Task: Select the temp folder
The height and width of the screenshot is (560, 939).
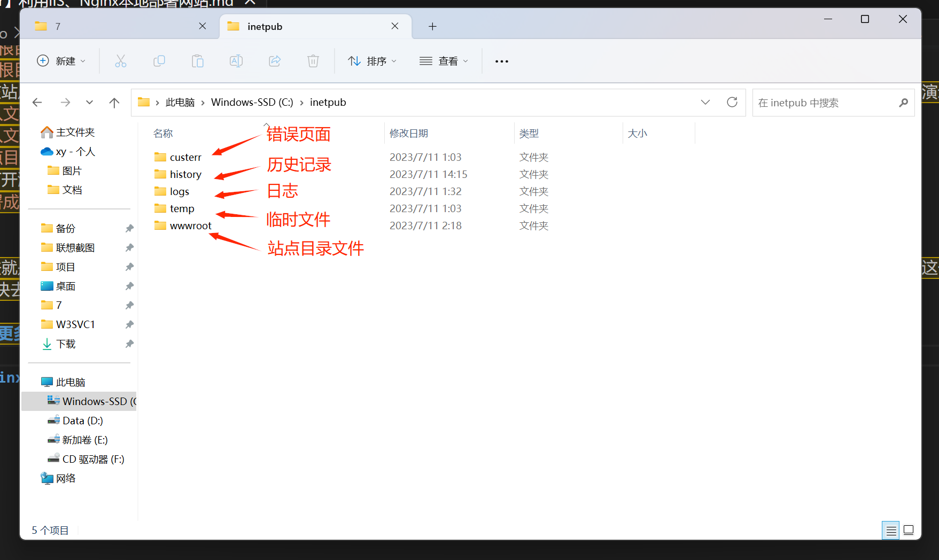Action: 182,208
